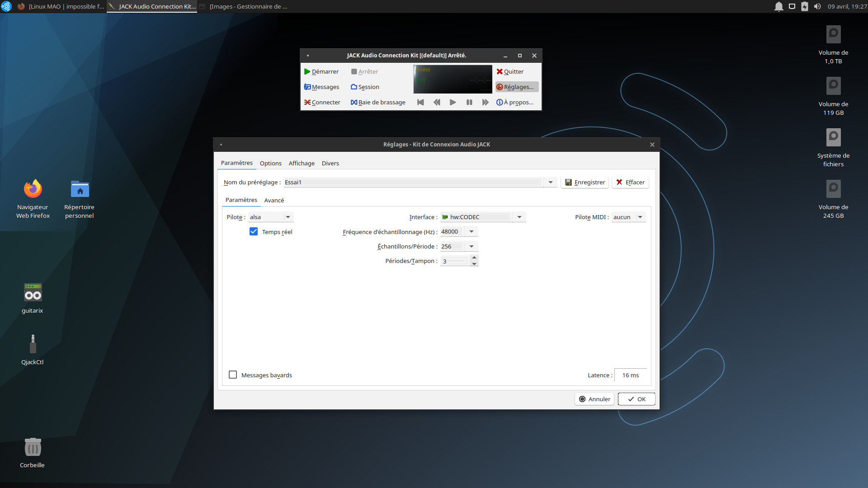
Task: Click the transport pause button
Action: pyautogui.click(x=469, y=103)
